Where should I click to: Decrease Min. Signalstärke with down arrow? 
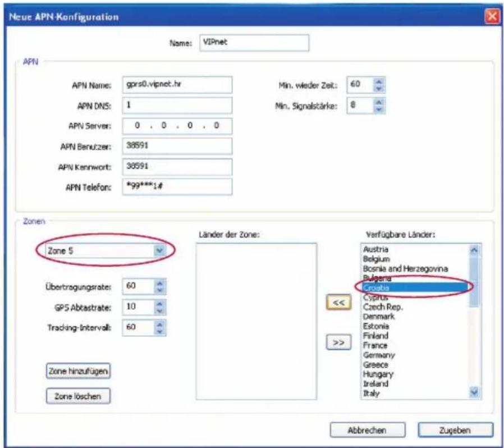pos(379,109)
